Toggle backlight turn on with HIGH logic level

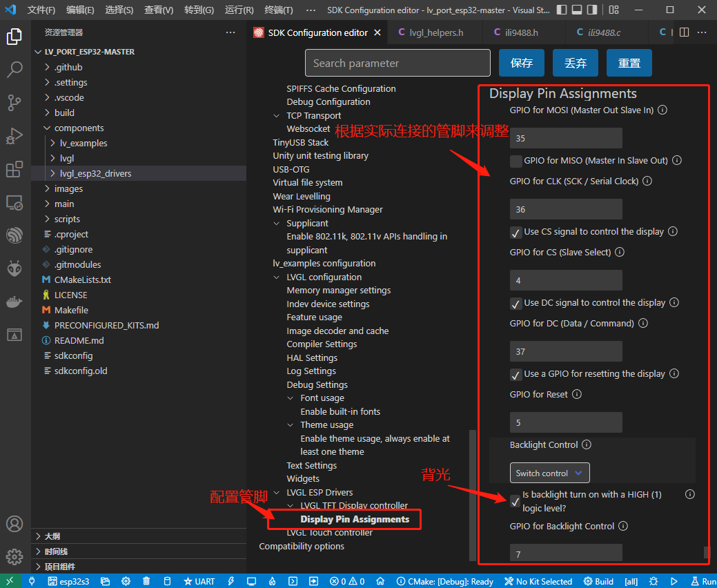(515, 502)
